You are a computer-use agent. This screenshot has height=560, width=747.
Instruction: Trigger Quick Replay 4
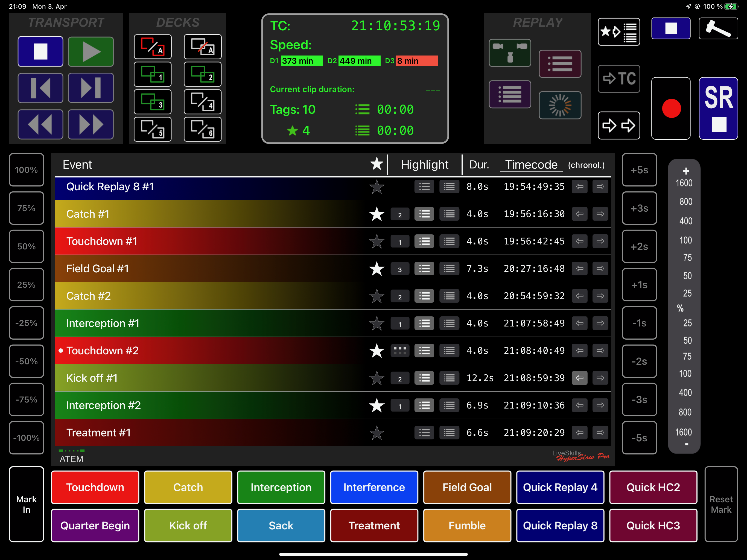coord(560,487)
